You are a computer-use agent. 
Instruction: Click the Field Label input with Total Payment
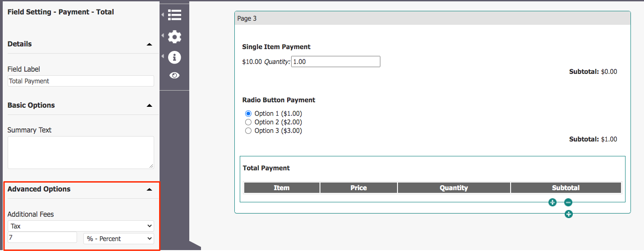click(x=81, y=81)
